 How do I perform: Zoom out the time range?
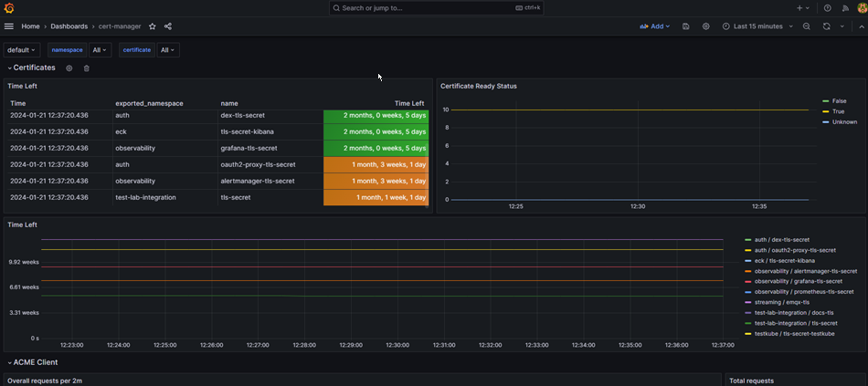(807, 26)
